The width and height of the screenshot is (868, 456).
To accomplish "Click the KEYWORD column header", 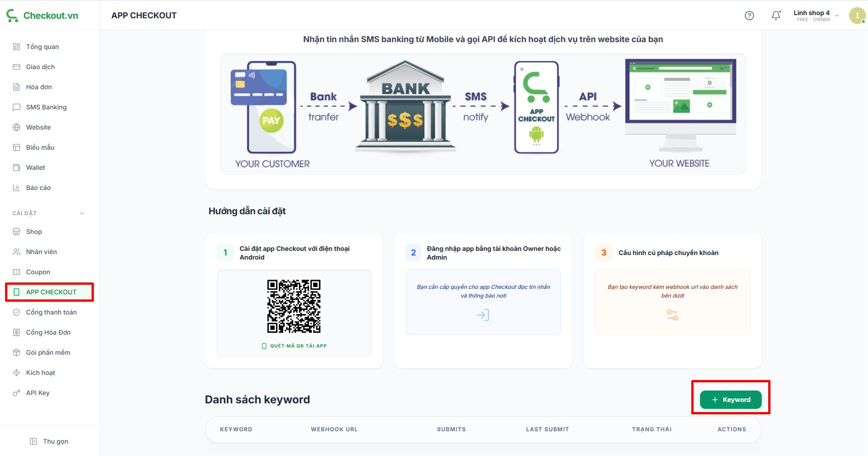I will click(236, 429).
